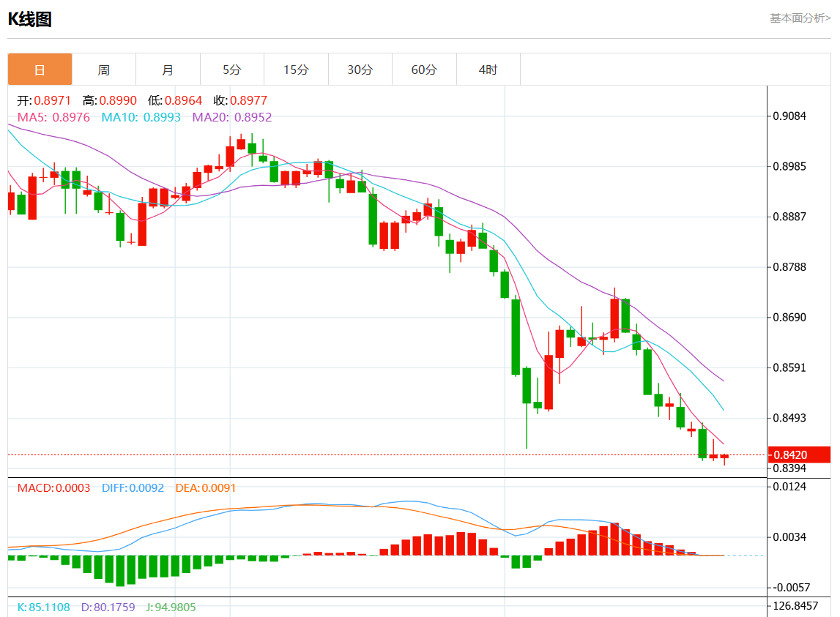Click the 0.9084 price axis label
Screen dimensions: 840x617
click(789, 116)
